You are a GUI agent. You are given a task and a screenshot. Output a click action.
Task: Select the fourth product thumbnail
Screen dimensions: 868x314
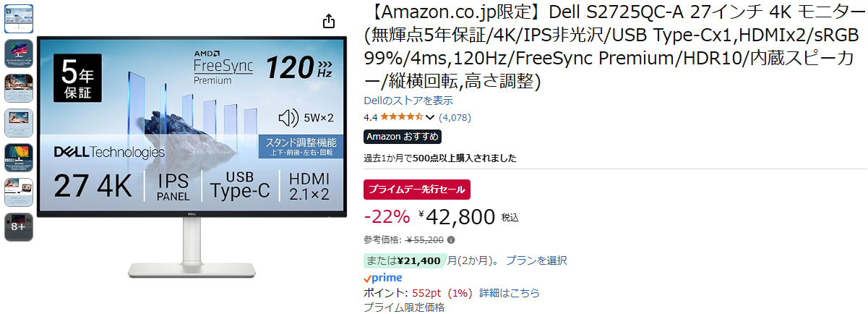point(19,122)
